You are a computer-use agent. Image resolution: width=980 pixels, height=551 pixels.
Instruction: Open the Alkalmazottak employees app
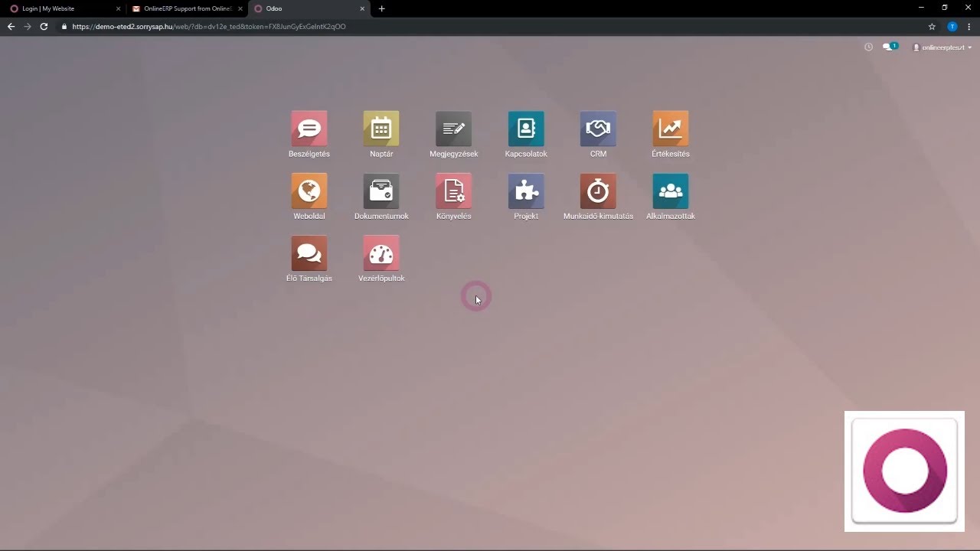[x=671, y=191]
